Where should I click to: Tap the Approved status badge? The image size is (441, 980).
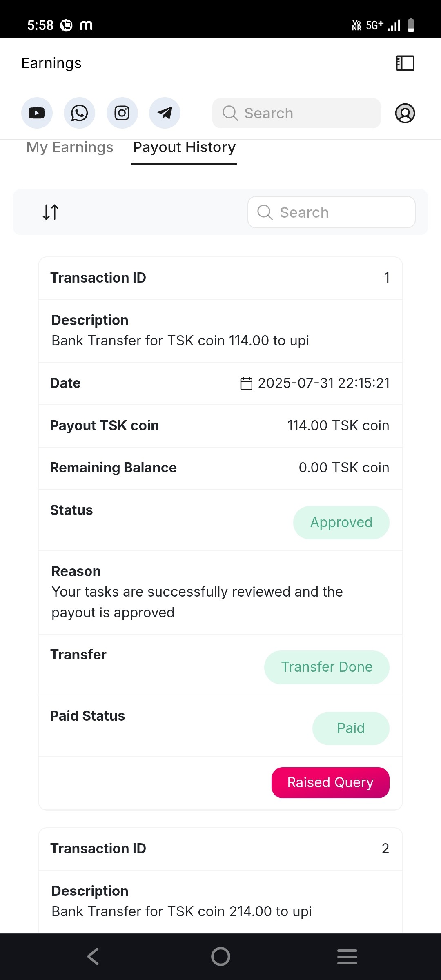(341, 523)
